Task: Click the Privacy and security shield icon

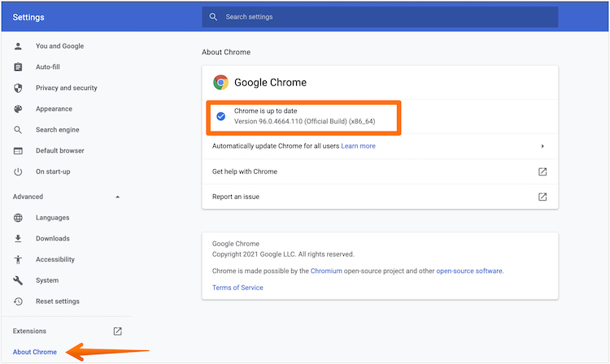Action: coord(18,88)
